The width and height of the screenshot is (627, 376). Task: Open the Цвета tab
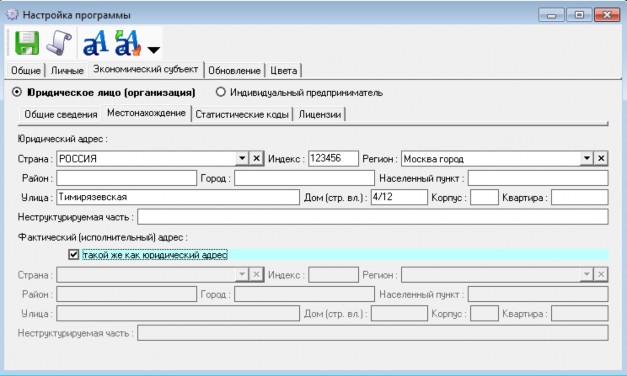(284, 70)
